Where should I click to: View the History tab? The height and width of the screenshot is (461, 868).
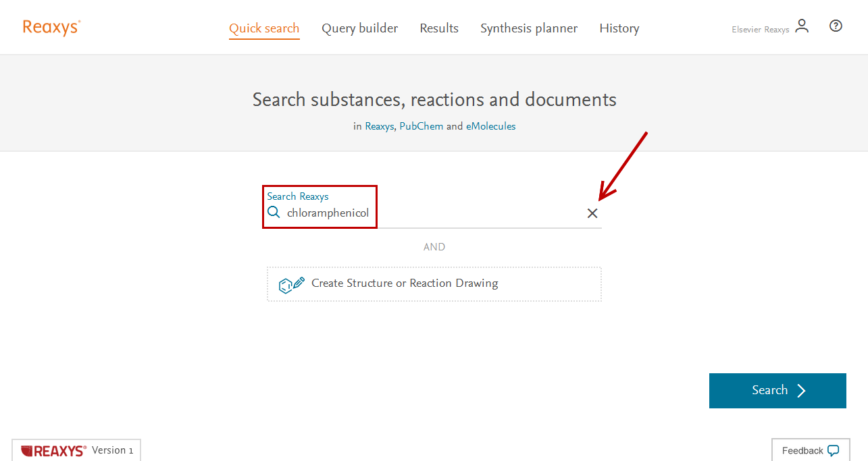619,28
